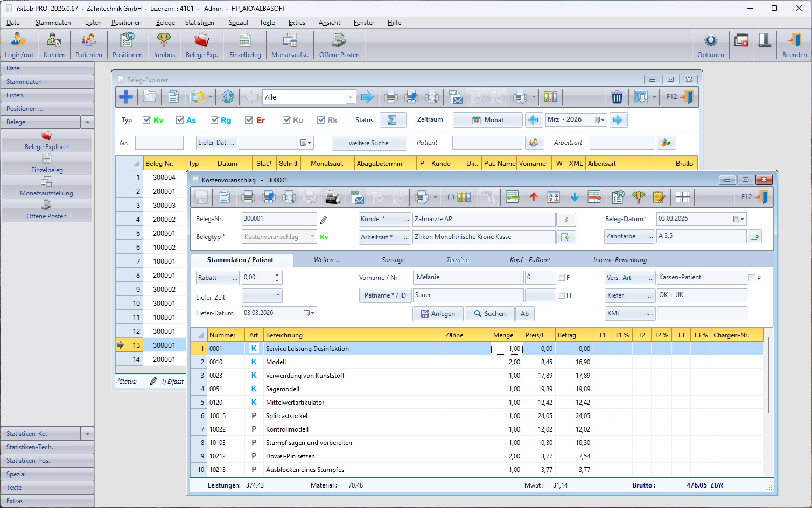Click the red up arrow in Kostenvoranschlag toolbar
The image size is (812, 508).
[534, 197]
